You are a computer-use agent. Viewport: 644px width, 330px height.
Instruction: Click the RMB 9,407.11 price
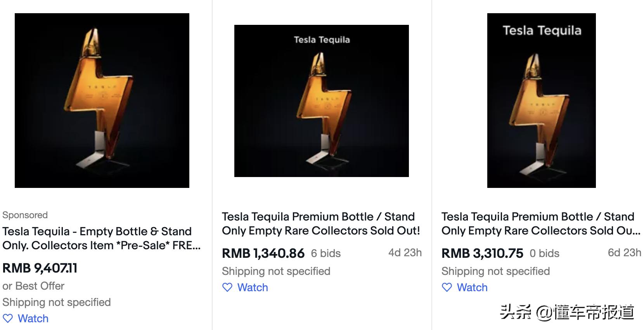coord(40,268)
